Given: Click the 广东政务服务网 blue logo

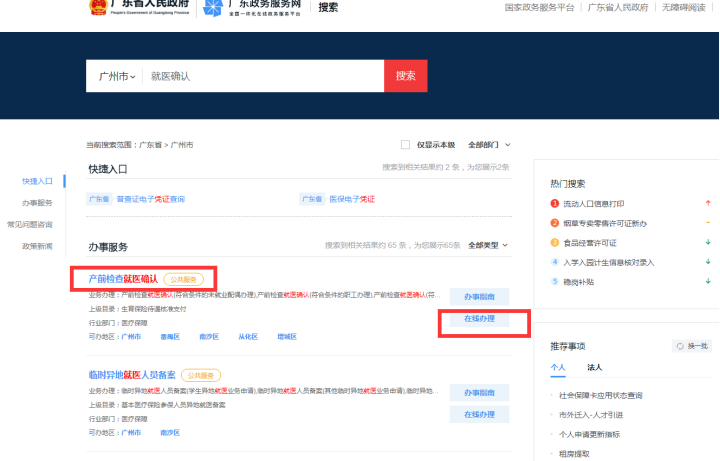Looking at the screenshot, I should coord(215,8).
